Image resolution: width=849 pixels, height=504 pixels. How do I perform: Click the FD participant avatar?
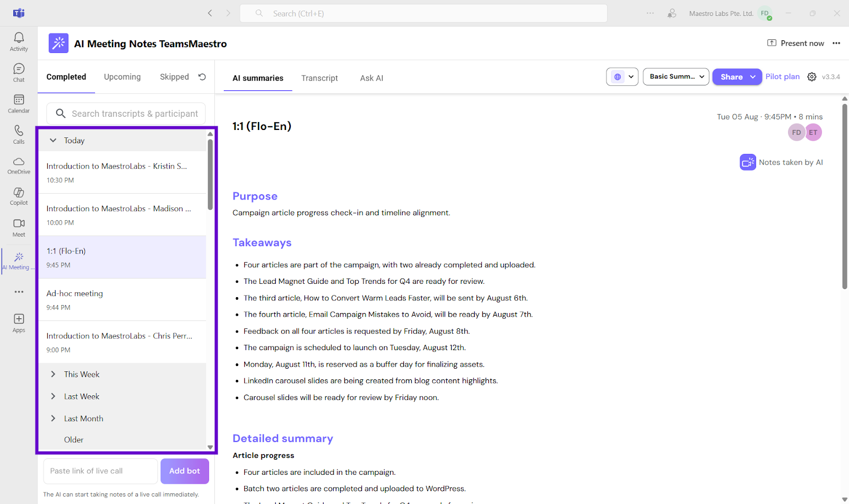[x=796, y=133]
